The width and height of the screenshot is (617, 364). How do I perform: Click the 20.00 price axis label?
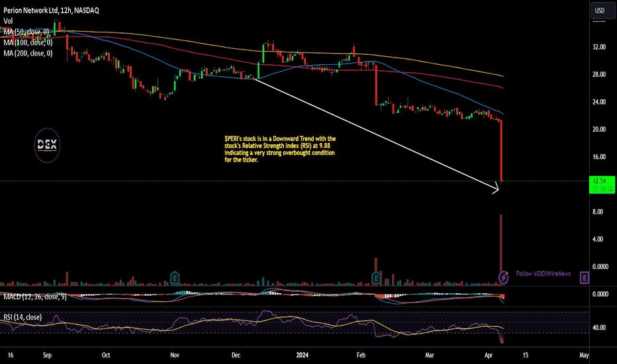[x=599, y=130]
